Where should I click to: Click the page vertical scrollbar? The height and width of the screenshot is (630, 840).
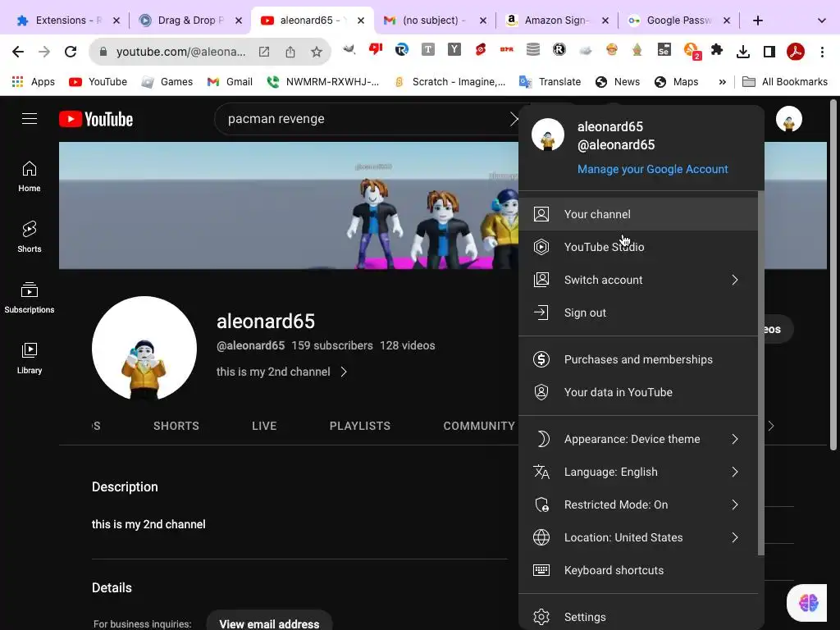[x=833, y=274]
